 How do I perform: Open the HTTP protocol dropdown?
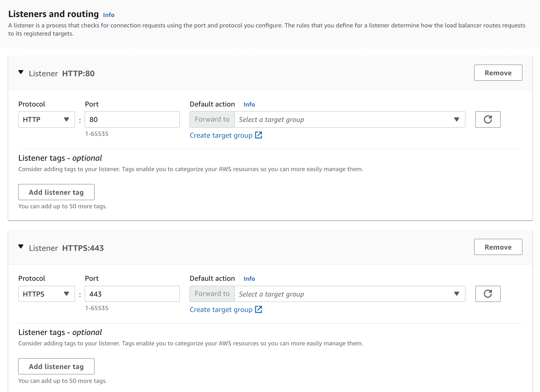(46, 119)
